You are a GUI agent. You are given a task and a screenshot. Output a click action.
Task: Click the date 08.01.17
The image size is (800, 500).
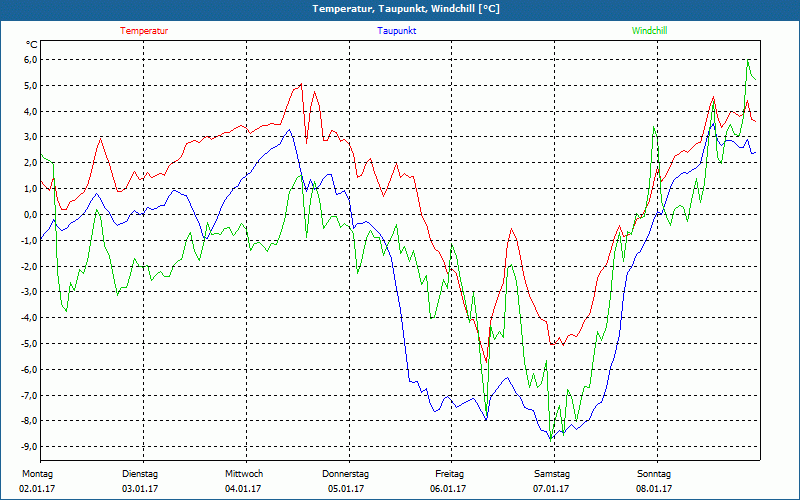coord(654,489)
